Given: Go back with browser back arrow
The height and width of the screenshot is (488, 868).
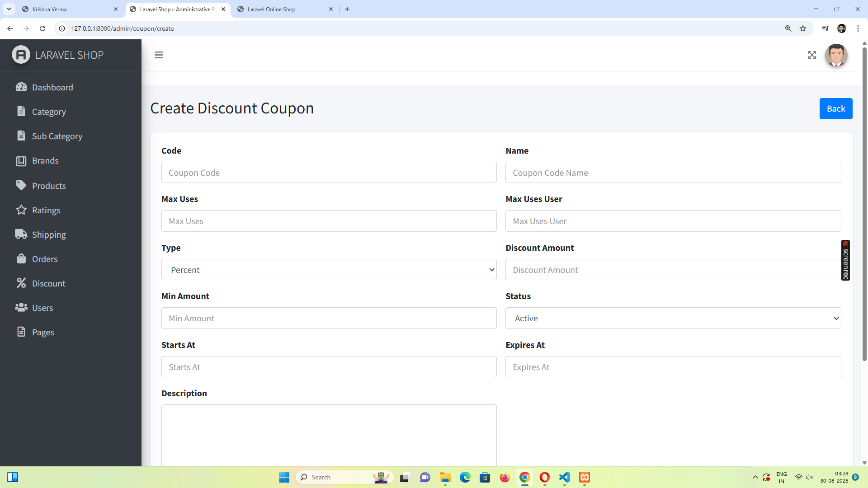Looking at the screenshot, I should coord(10,28).
